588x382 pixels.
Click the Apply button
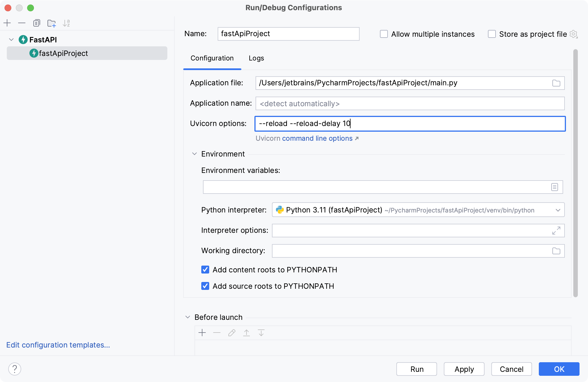[x=464, y=369]
